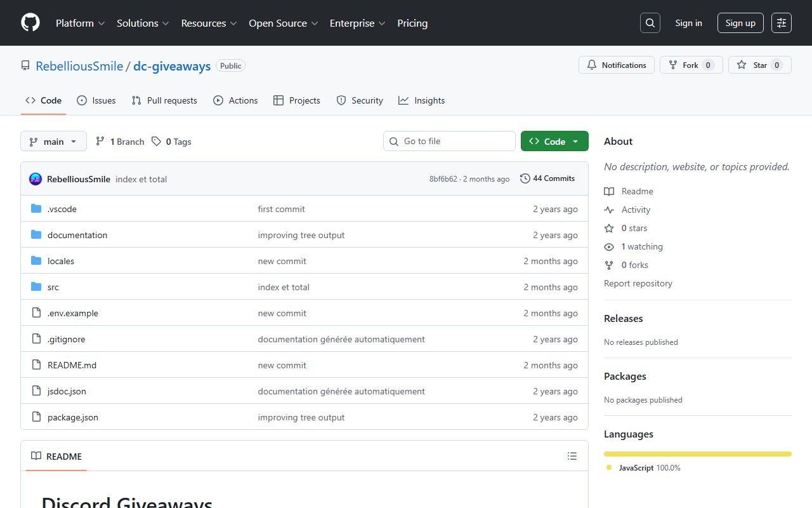Open the search magnifier icon
The height and width of the screenshot is (508, 812).
coord(650,23)
